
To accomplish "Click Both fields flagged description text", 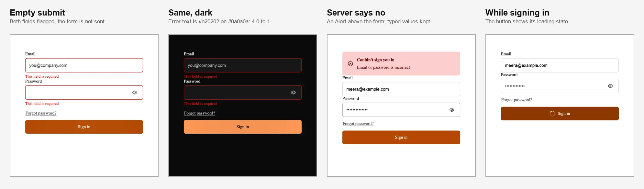I will point(58,22).
